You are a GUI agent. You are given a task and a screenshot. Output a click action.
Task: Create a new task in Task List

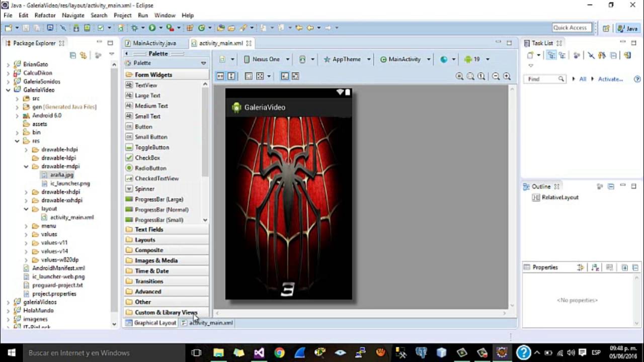tap(530, 55)
